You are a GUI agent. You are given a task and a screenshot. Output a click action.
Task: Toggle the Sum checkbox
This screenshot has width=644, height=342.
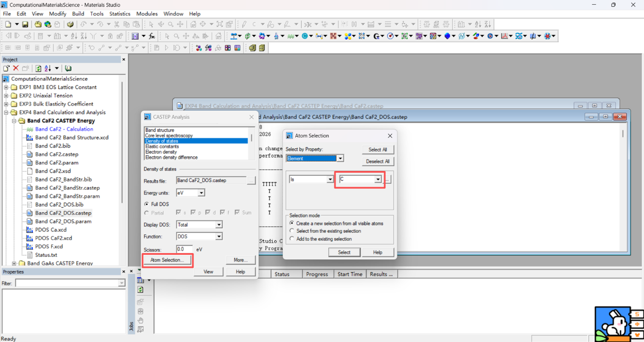[x=237, y=212]
